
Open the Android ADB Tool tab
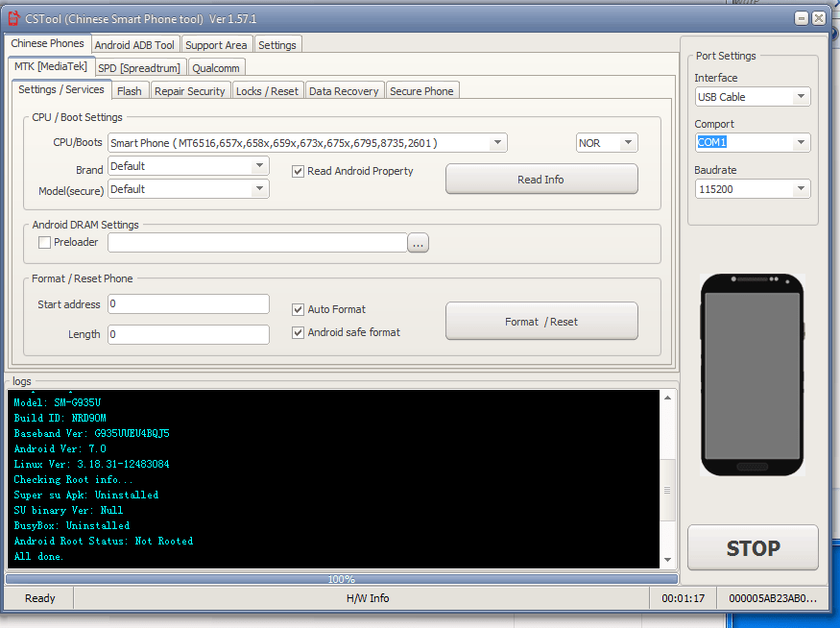(134, 45)
